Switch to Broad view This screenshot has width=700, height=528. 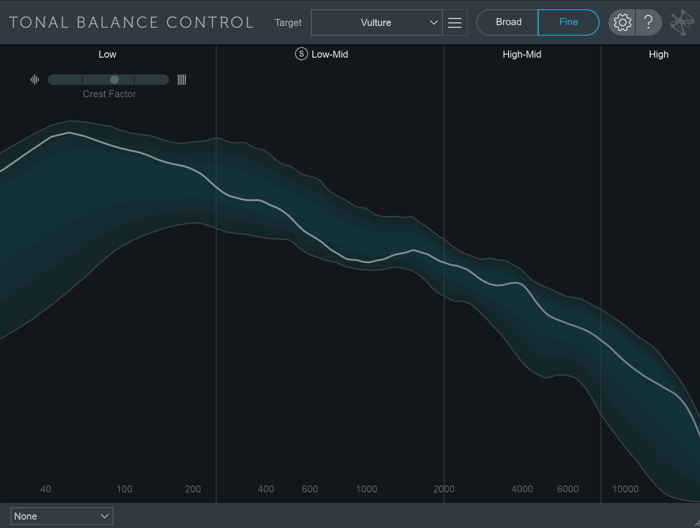coord(508,22)
